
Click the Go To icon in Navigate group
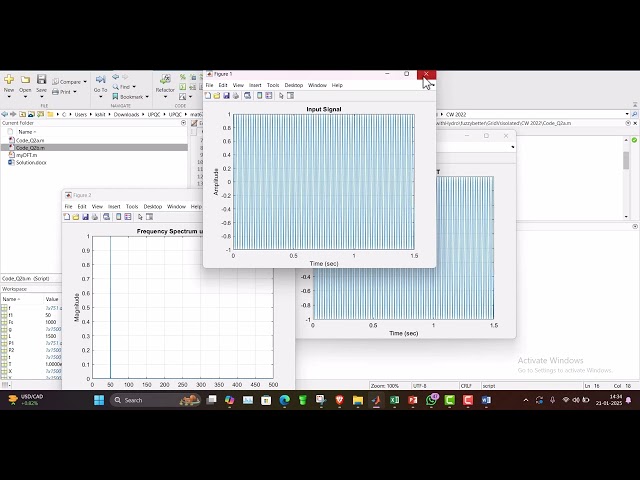point(100,79)
